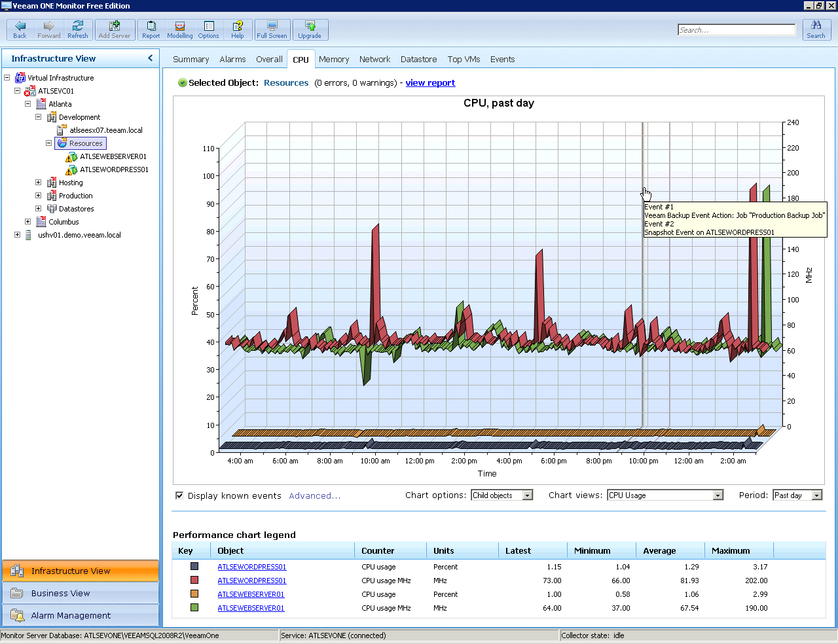Switch to the Datastore tab
The image size is (838, 644).
[418, 60]
